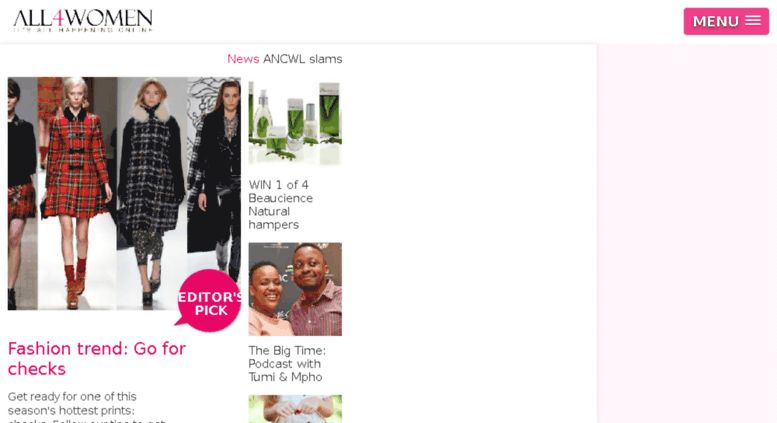The image size is (777, 423).
Task: Click the Editor's Pick pink badge
Action: click(x=209, y=301)
